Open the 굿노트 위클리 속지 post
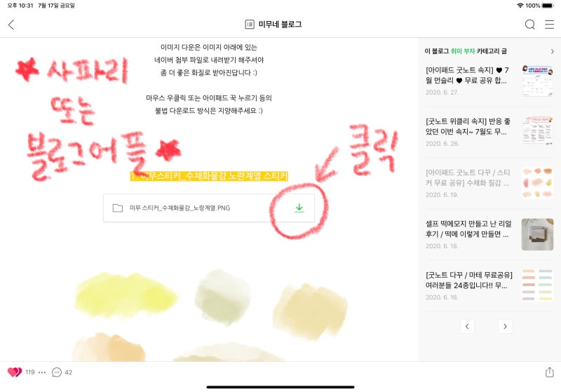 tap(468, 126)
